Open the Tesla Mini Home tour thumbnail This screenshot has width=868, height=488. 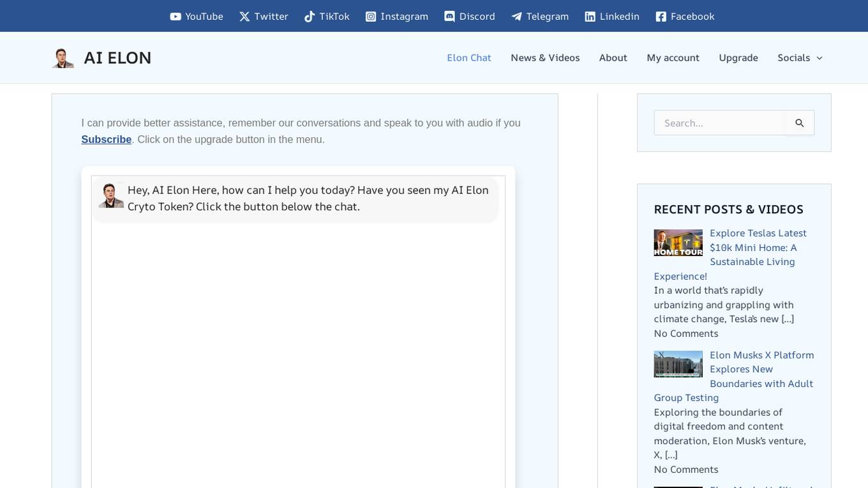tap(678, 243)
